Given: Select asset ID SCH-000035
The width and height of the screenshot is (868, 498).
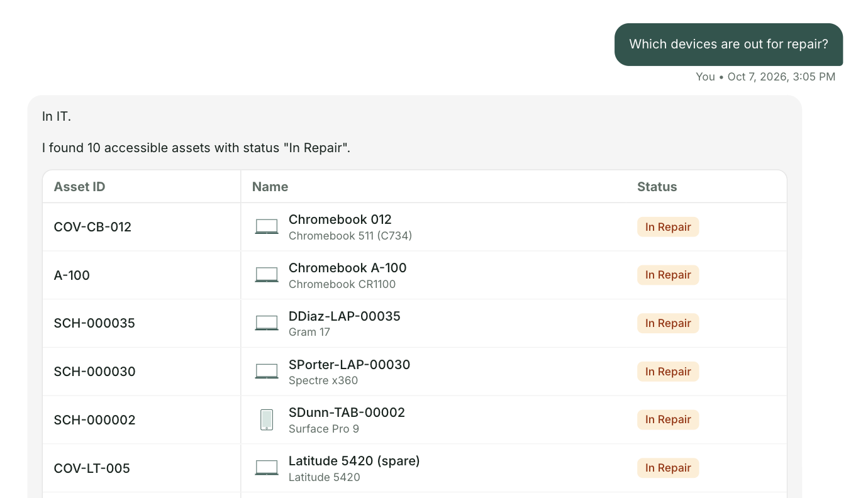Looking at the screenshot, I should pyautogui.click(x=94, y=323).
